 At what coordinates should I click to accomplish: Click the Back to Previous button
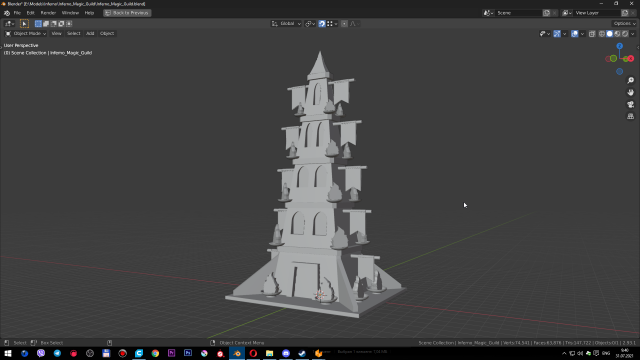point(127,13)
